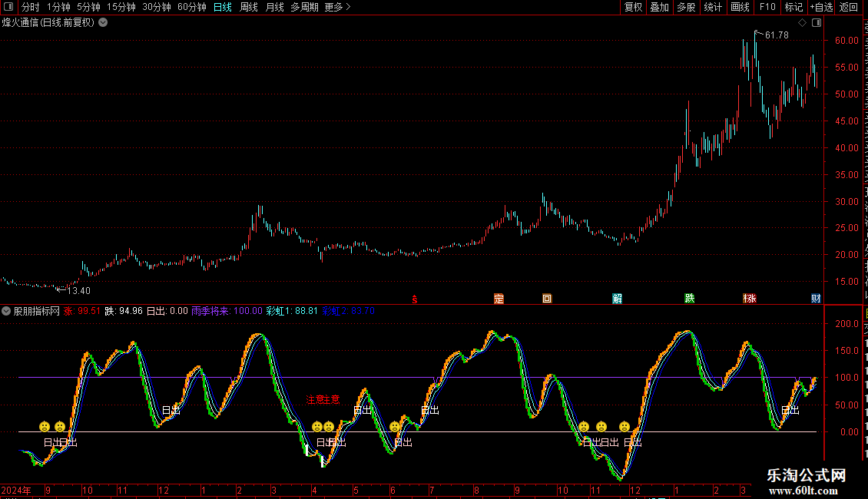
Task: Open the 股朋指标网 indicator dropdown arrow
Action: click(6, 311)
